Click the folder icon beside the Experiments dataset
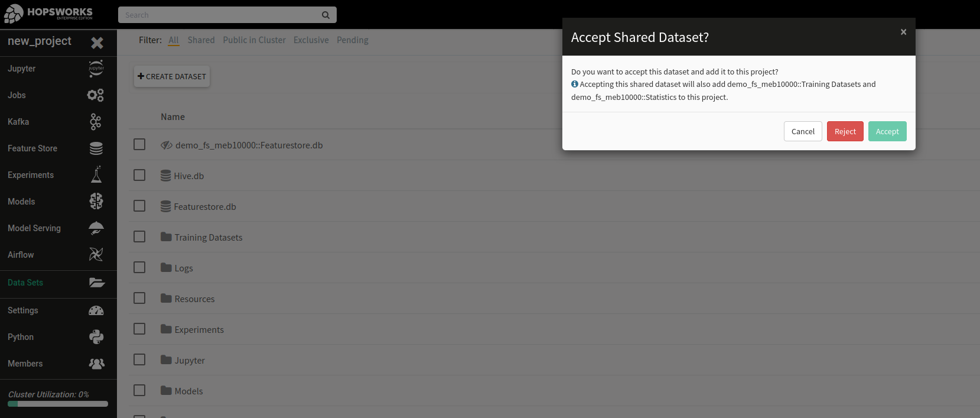Image resolution: width=980 pixels, height=418 pixels. 166,329
